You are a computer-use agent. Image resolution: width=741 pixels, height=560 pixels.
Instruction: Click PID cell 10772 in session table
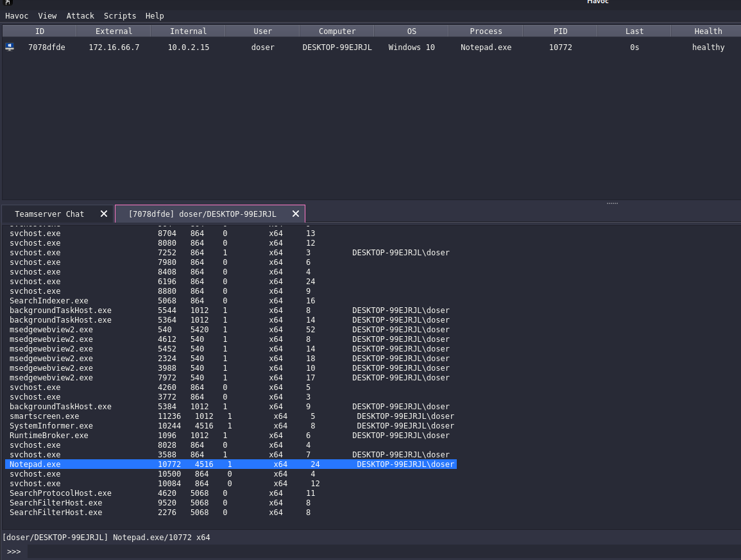pyautogui.click(x=561, y=47)
